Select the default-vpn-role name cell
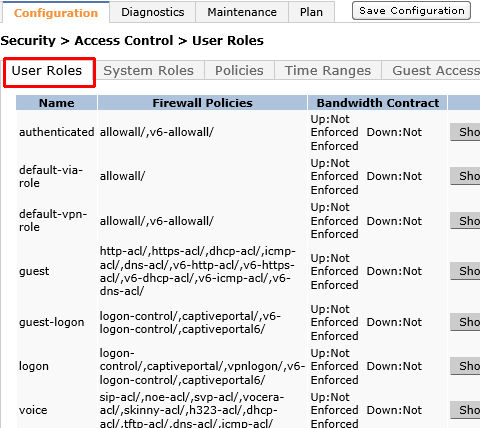This screenshot has height=428, width=480. 53,220
